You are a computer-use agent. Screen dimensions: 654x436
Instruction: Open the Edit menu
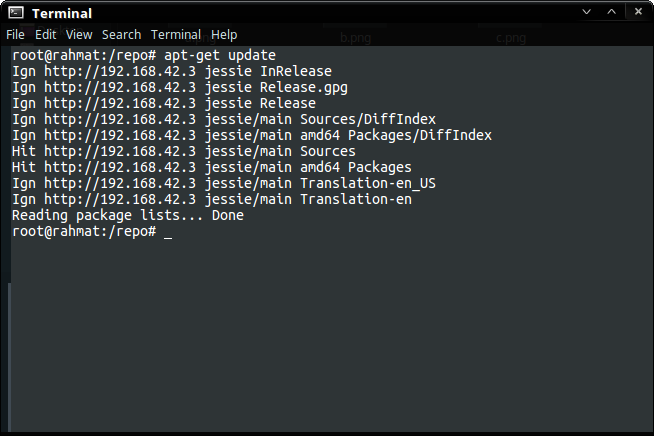[x=46, y=34]
